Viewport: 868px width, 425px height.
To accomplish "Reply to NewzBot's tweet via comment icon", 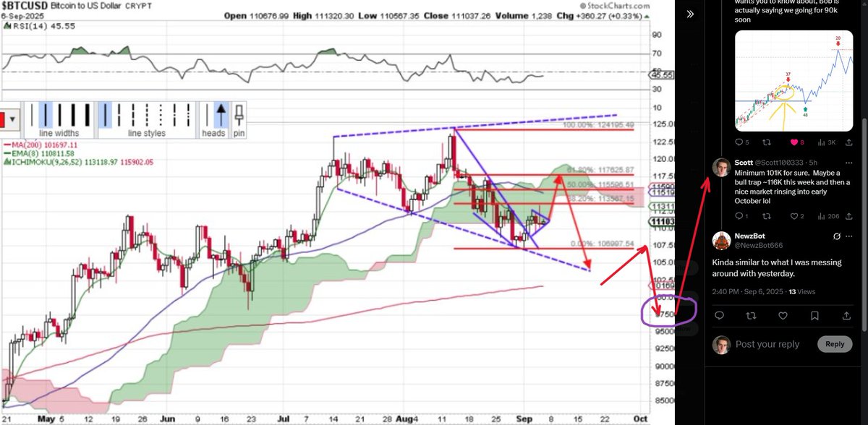I will coord(720,316).
